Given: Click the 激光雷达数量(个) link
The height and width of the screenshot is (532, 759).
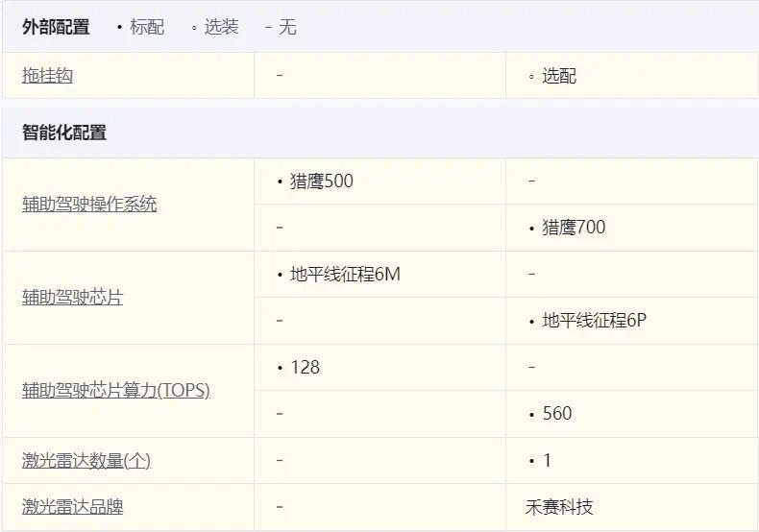Looking at the screenshot, I should [x=86, y=461].
